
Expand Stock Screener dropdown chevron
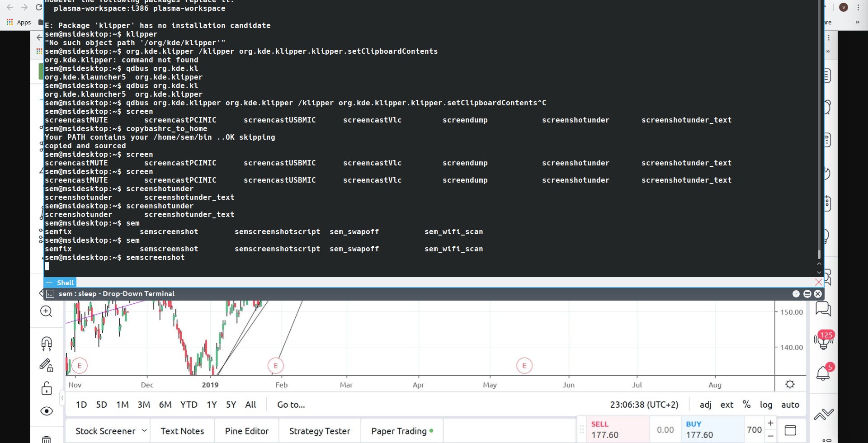tap(144, 430)
